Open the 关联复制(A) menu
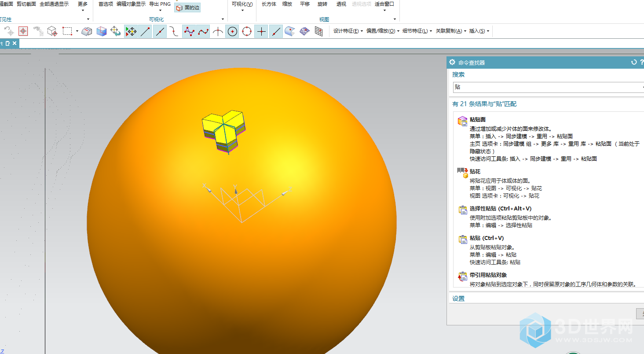This screenshot has height=354, width=644. pos(451,31)
